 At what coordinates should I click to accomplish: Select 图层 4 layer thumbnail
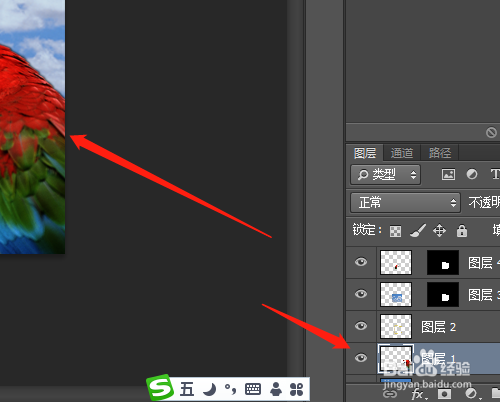(x=396, y=262)
